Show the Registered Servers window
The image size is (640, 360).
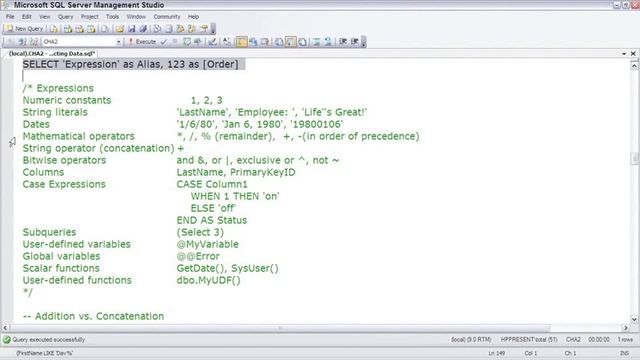(157, 29)
